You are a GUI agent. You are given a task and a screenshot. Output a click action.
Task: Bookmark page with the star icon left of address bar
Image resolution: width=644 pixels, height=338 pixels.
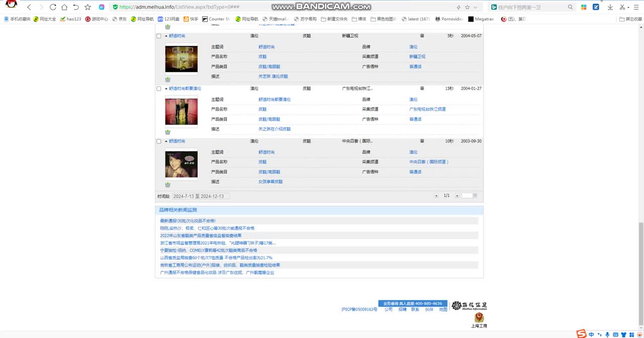(88, 7)
